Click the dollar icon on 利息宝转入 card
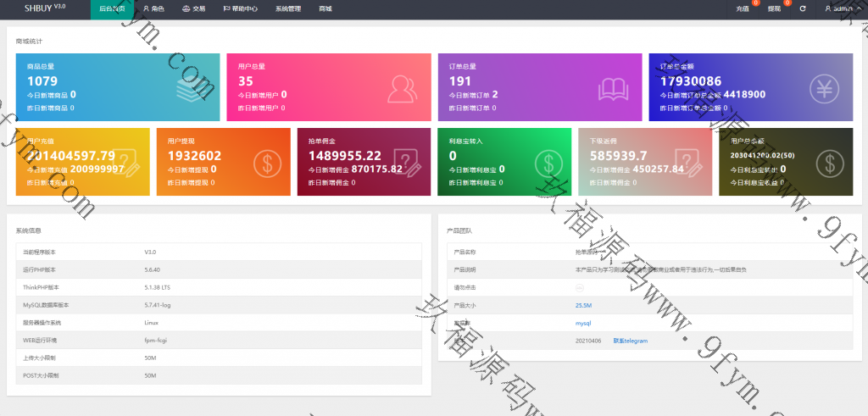Image resolution: width=868 pixels, height=416 pixels. coord(548,161)
